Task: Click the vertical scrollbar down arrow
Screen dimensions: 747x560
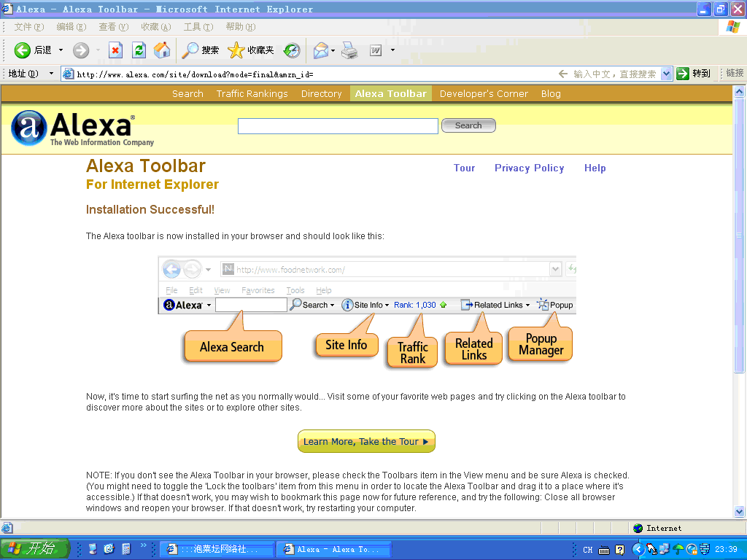Action: tap(740, 512)
